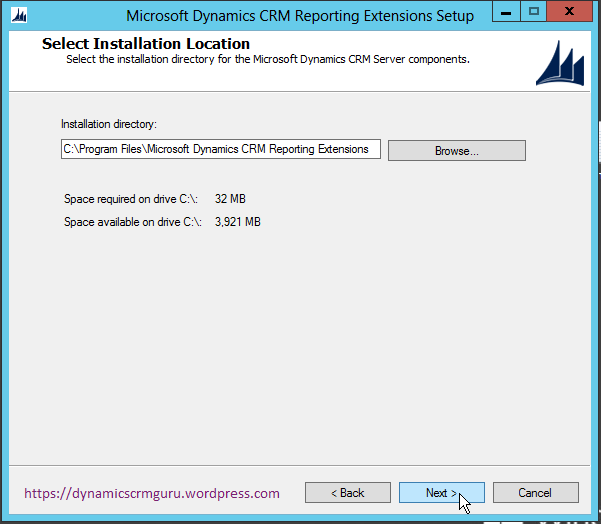
Task: Click the window title bar text
Action: point(300,16)
